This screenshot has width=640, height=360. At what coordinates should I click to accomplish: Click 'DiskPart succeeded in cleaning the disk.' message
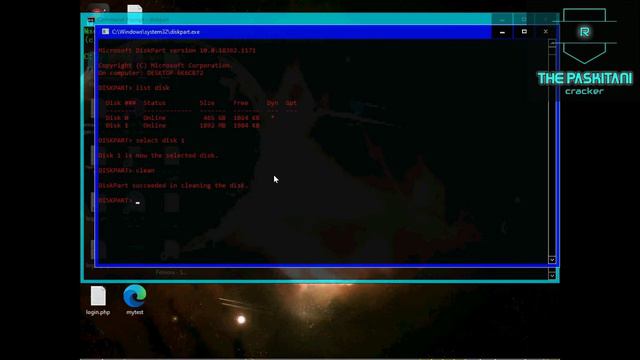pos(173,186)
